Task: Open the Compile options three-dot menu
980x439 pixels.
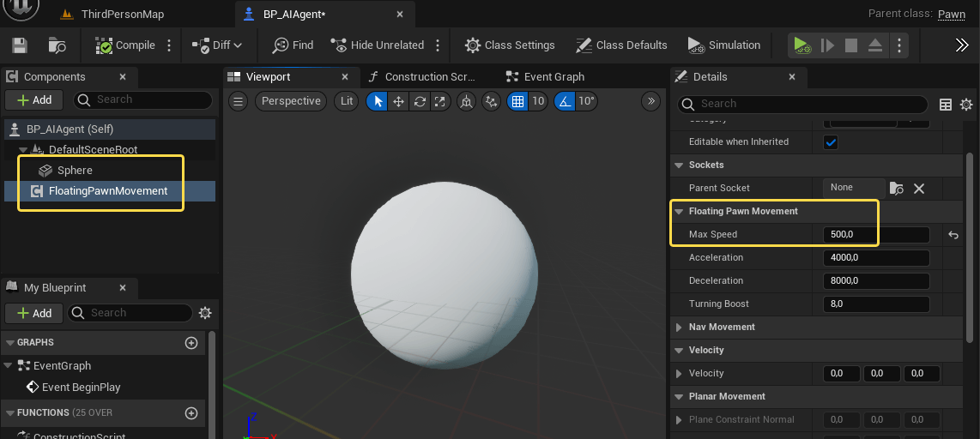Action: (x=169, y=45)
